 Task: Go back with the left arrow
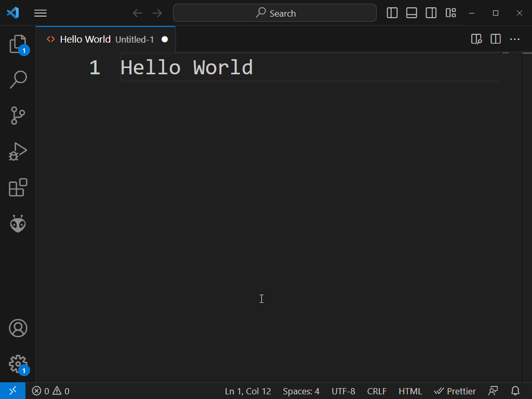[138, 13]
